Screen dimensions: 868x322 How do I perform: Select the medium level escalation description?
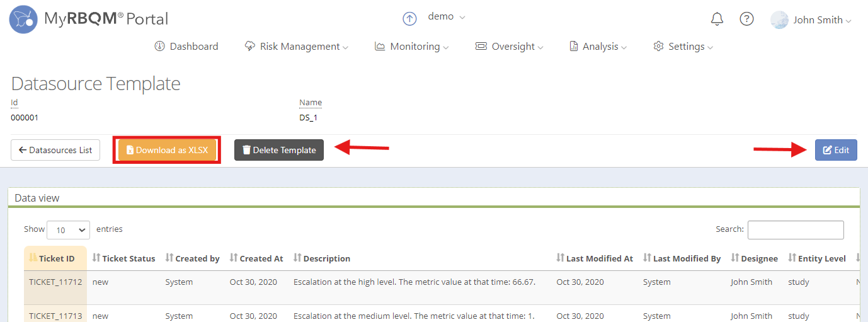[414, 316]
